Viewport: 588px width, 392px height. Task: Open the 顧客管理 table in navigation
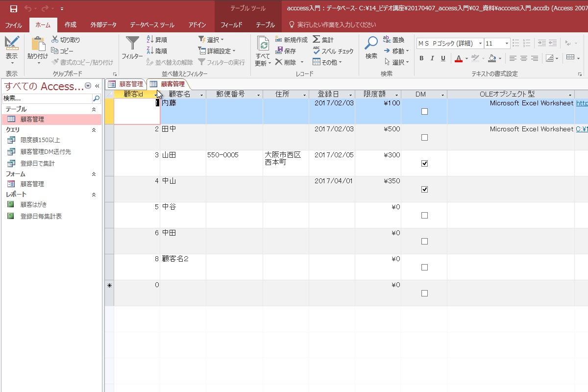pyautogui.click(x=51, y=119)
